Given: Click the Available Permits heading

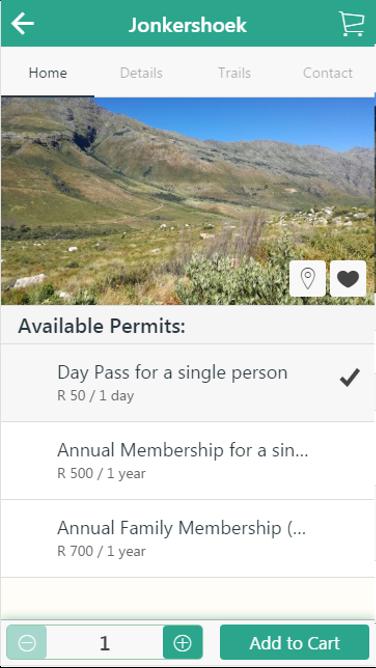Looking at the screenshot, I should (102, 326).
